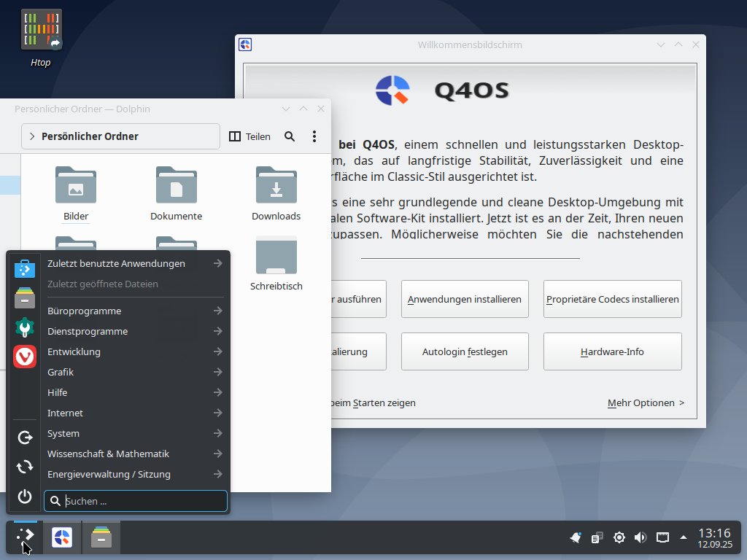747x560 pixels.
Task: Switch to Dolphin file manager taskbar entry
Action: point(101,537)
